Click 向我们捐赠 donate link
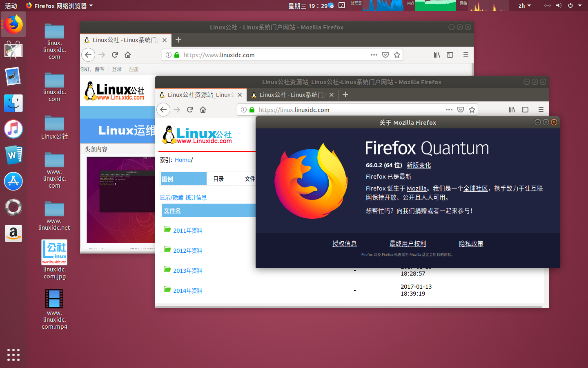Screen dimensions: 588x368 pyautogui.click(x=412, y=211)
